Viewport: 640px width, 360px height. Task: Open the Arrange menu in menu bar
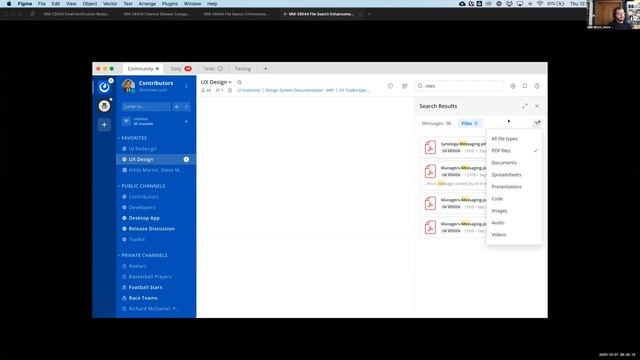pos(147,4)
